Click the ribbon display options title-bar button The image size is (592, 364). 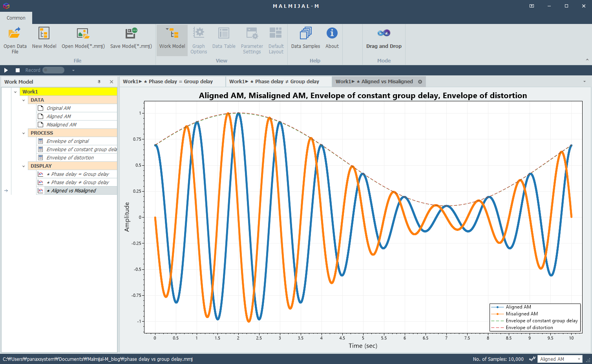click(x=532, y=6)
